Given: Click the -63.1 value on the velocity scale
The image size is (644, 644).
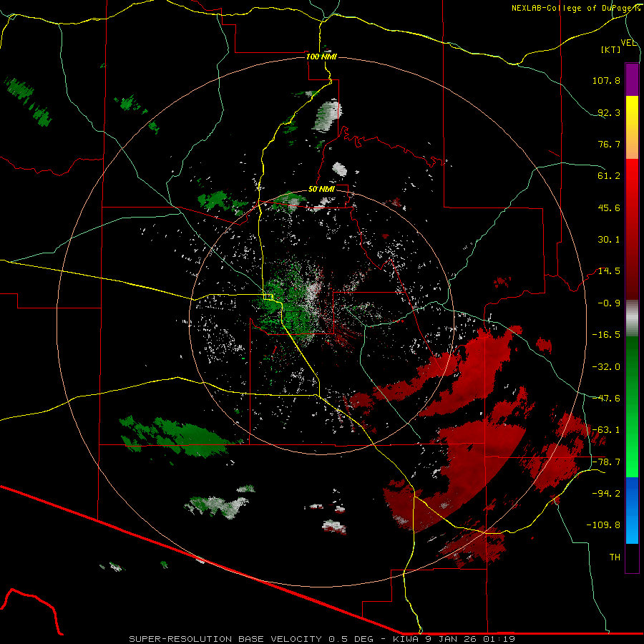Looking at the screenshot, I should 606,430.
